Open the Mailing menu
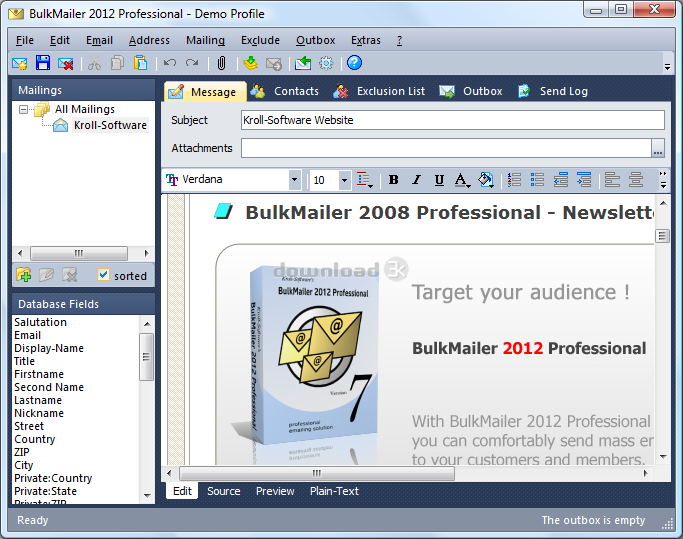This screenshot has height=539, width=683. coord(206,40)
